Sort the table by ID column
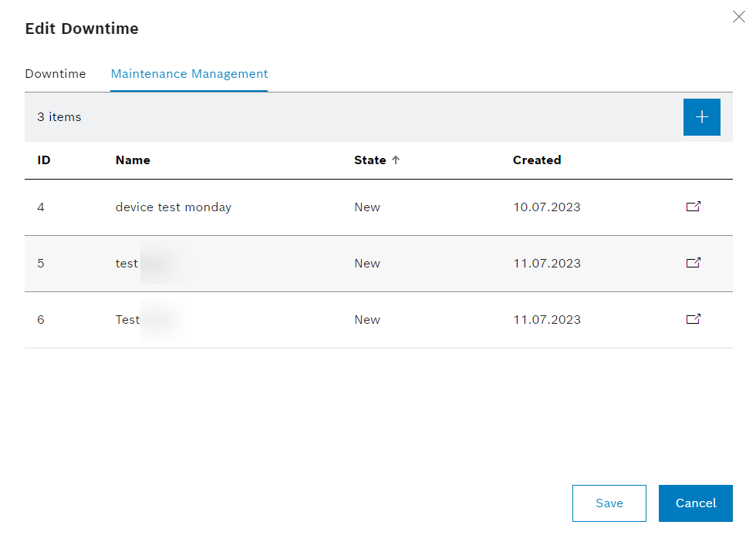The image size is (756, 545). point(43,160)
